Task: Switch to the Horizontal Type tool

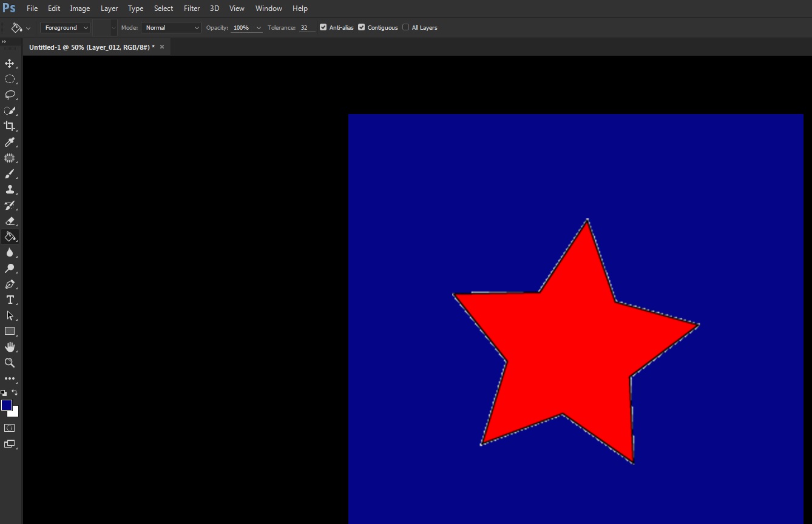Action: 10,300
